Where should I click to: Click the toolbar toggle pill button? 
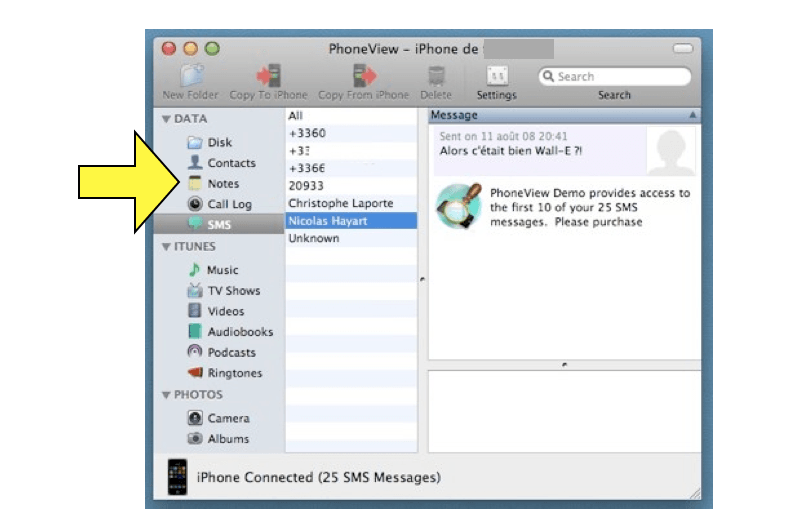[683, 48]
